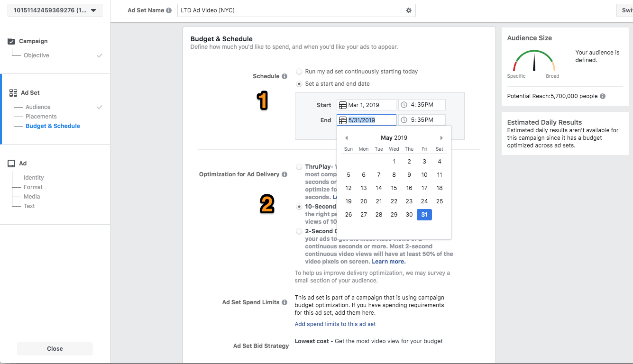Pick highlighted May 31 in calendar

coord(424,215)
